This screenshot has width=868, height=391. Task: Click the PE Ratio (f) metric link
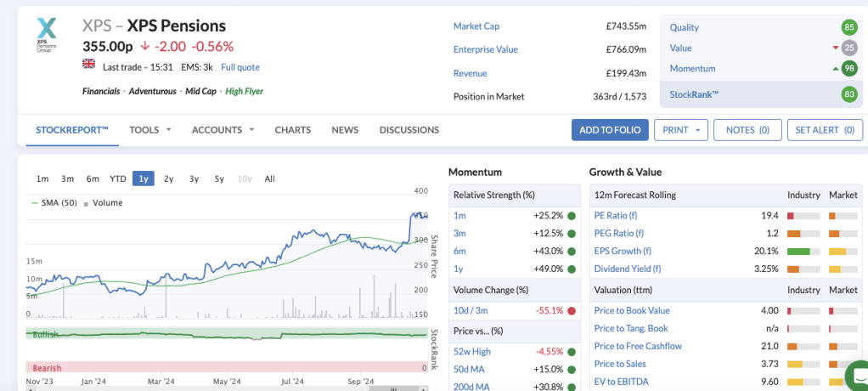click(x=616, y=216)
